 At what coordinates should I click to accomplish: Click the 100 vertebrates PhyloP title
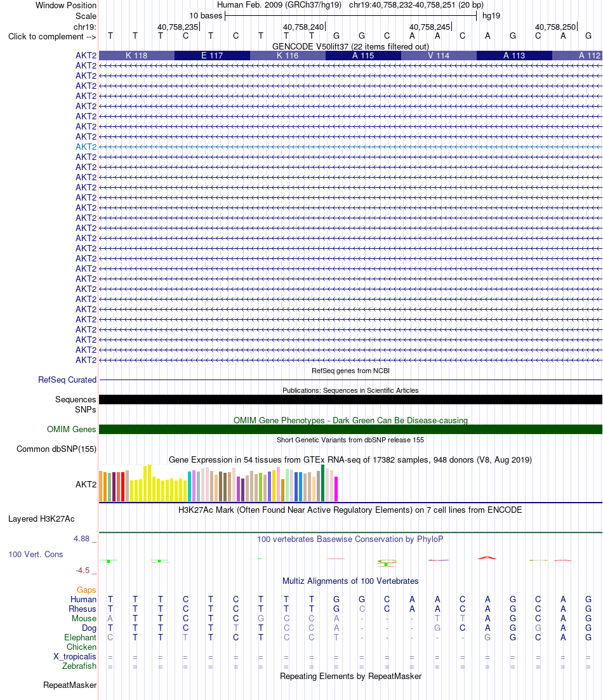pos(350,539)
